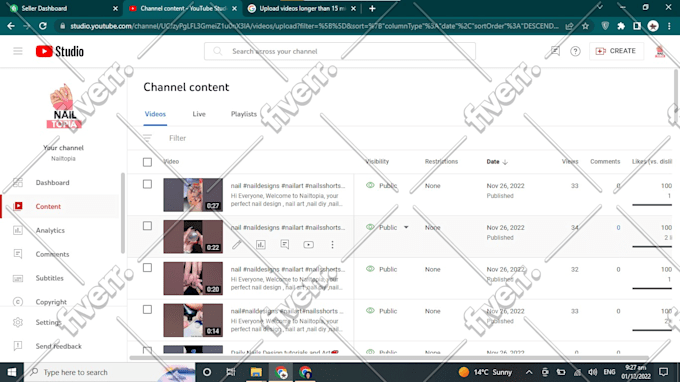This screenshot has width=680, height=382.
Task: Open the title of the 0:27 video
Action: coord(288,186)
